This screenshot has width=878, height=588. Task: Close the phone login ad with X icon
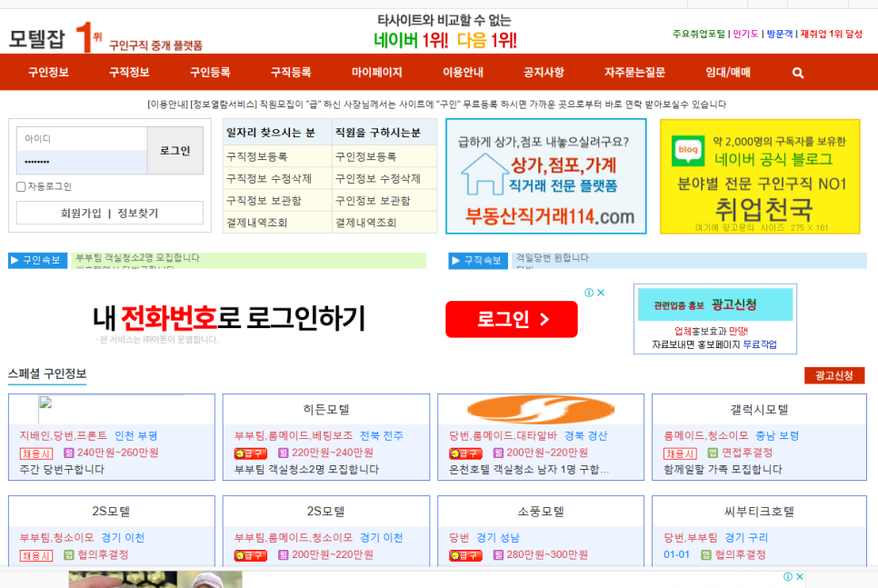click(601, 293)
